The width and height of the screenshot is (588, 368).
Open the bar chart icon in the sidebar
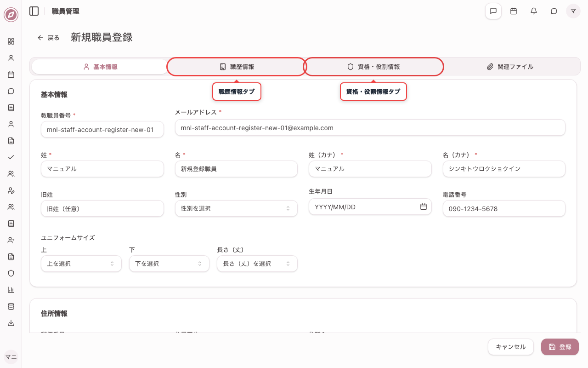click(x=11, y=290)
